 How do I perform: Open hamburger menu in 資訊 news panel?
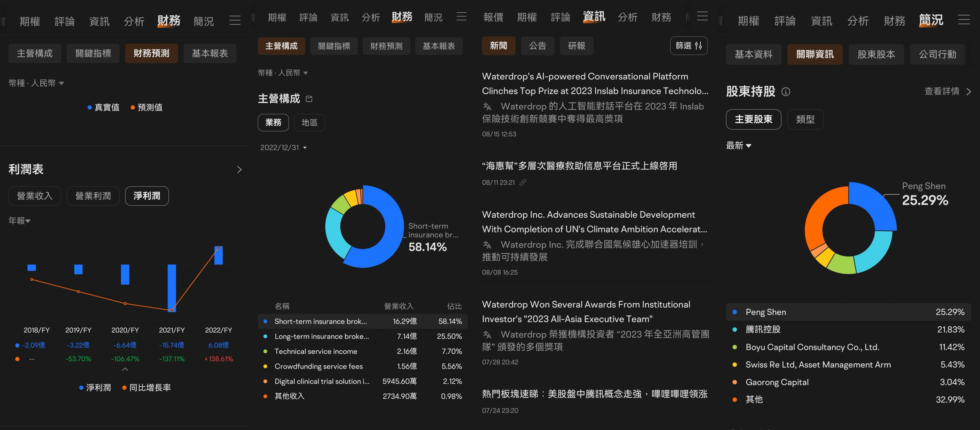click(702, 16)
